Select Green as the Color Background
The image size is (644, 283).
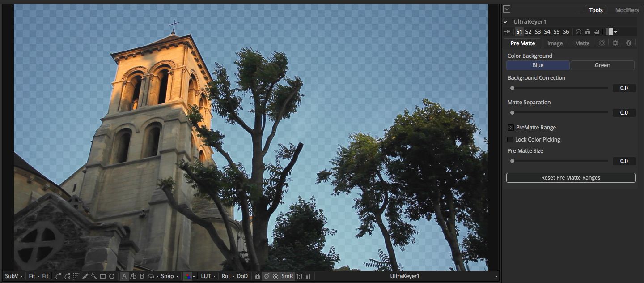tap(602, 65)
